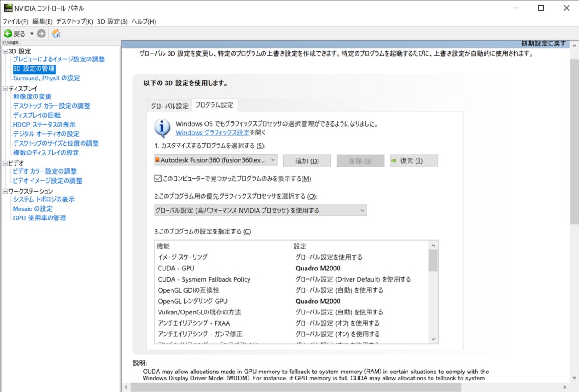Open デスクトップ カラー設定の調整 page

click(52, 106)
